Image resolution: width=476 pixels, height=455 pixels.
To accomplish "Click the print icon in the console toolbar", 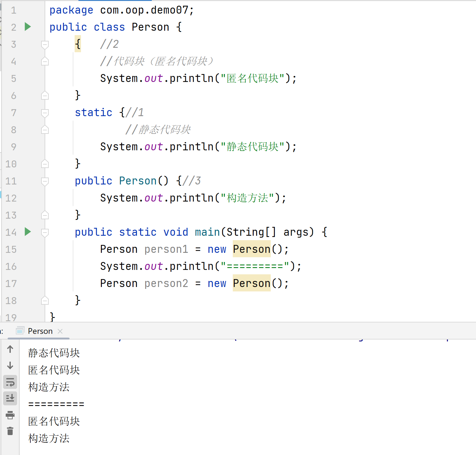I will 10,415.
